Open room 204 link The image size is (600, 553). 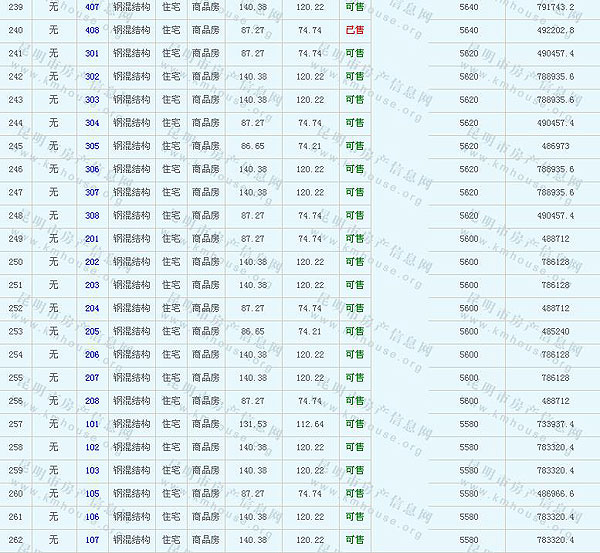pos(92,308)
